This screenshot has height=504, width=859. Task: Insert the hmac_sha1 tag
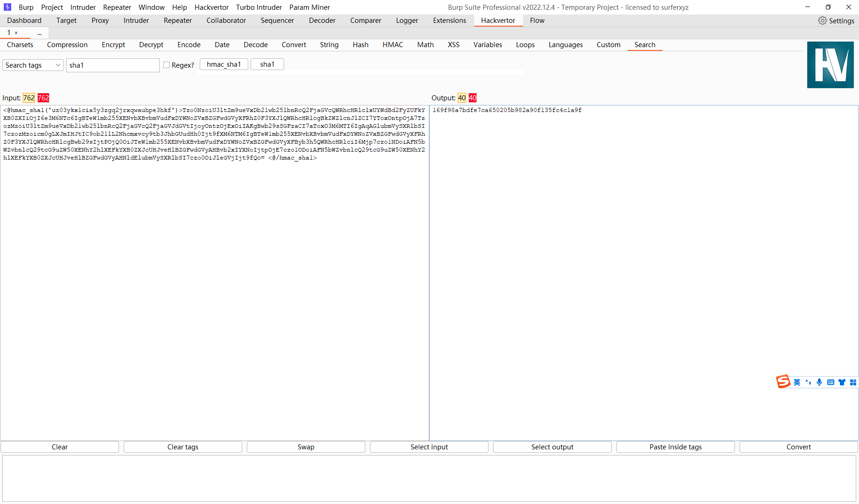(224, 64)
